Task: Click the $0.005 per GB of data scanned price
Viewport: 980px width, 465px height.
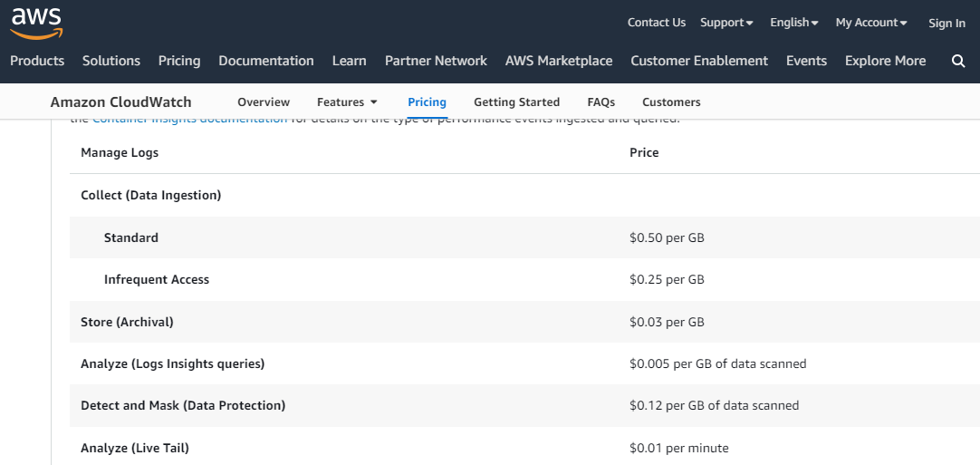Action: [x=717, y=363]
